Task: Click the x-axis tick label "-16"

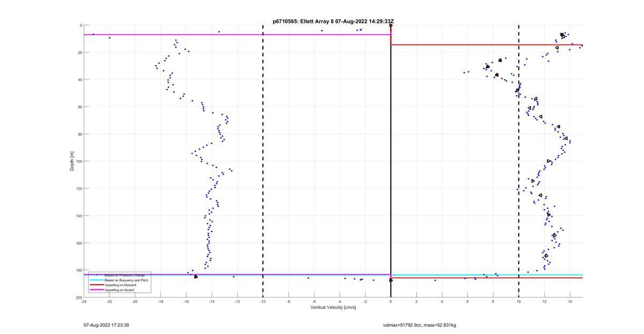Action: pyautogui.click(x=186, y=301)
